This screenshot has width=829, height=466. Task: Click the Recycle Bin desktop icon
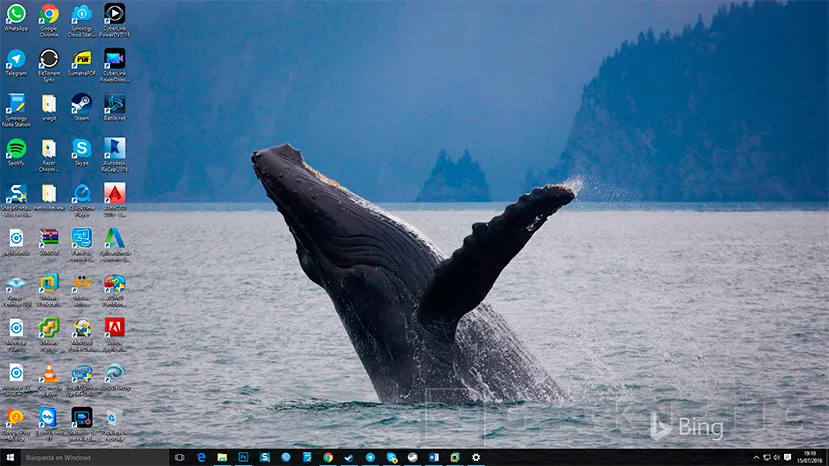pos(115,418)
